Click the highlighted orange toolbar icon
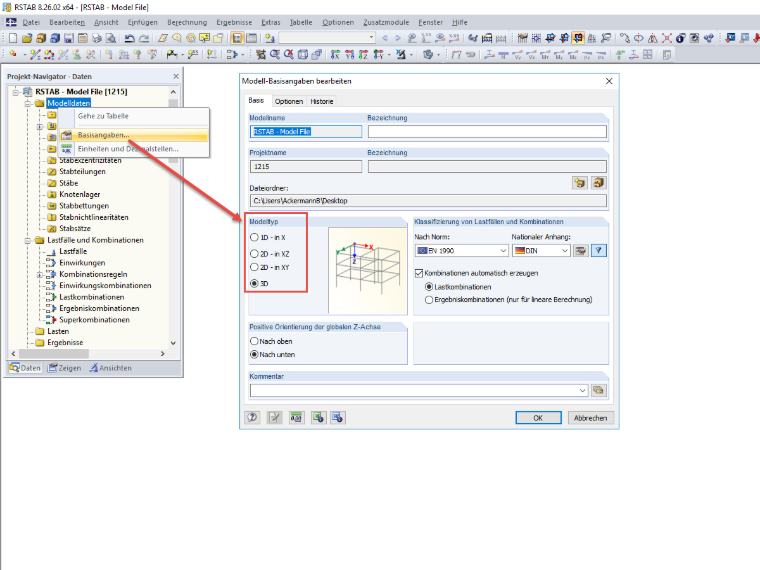The image size is (760, 570). [578, 38]
